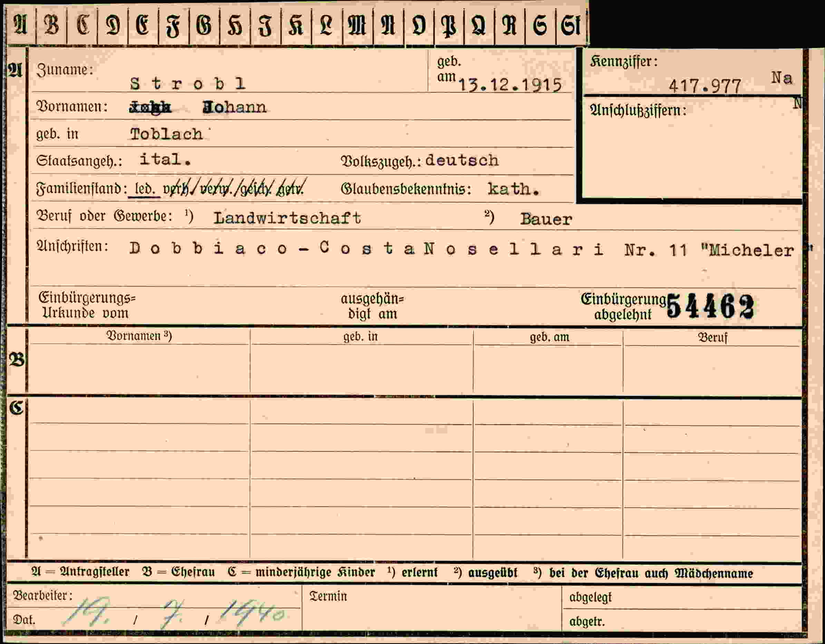825x644 pixels.
Task: Click the 'Vornamen 3)' column header
Action: click(x=139, y=336)
